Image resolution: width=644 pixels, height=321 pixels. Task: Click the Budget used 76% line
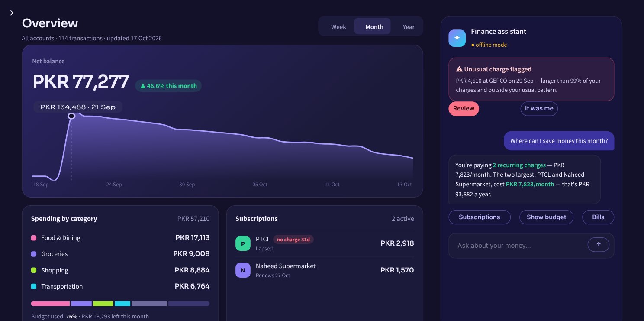[90, 316]
